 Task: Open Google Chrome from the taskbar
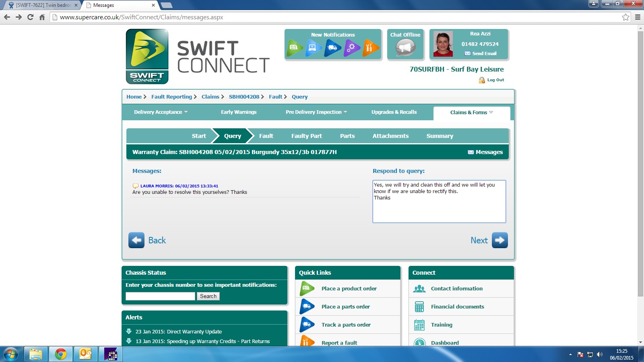click(x=61, y=354)
